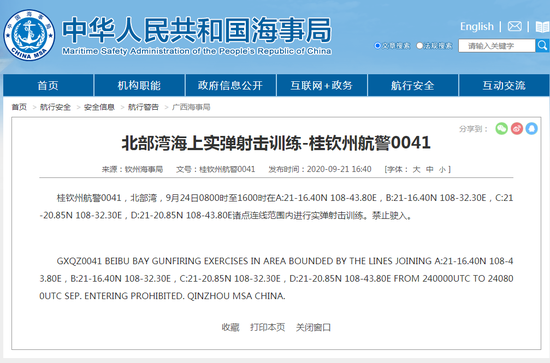
Task: Click the China MSA anchor logo
Action: point(29,35)
